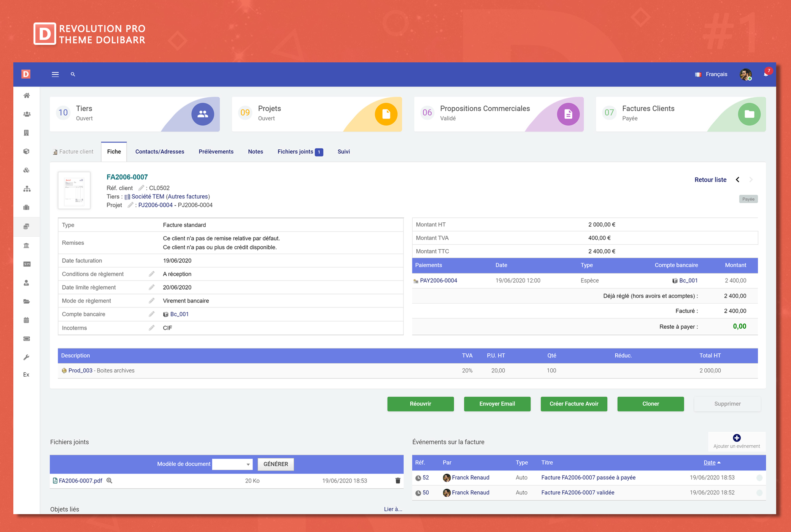Image resolution: width=791 pixels, height=532 pixels.
Task: Open the user avatar menu
Action: [746, 74]
